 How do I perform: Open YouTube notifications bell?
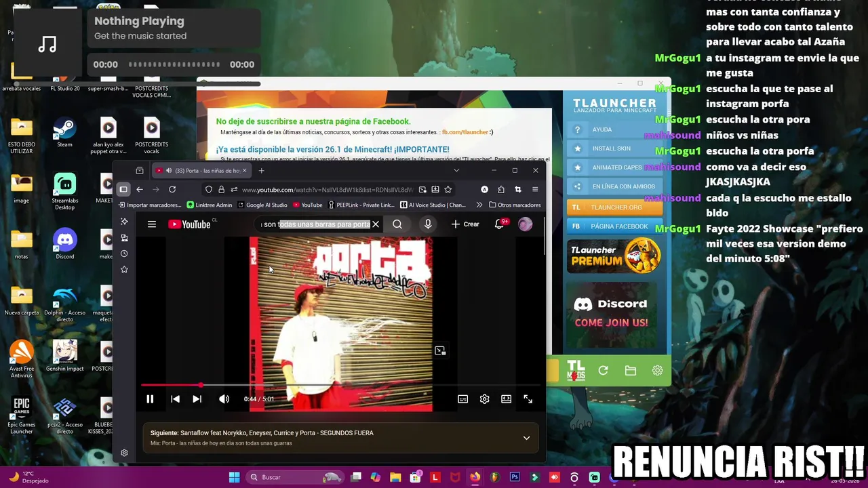point(500,224)
